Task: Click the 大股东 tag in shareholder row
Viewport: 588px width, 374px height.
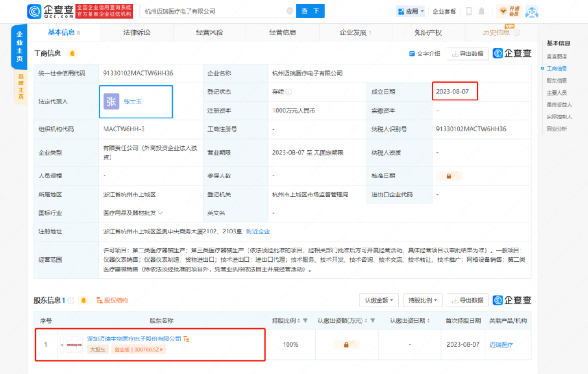Action: [98, 350]
